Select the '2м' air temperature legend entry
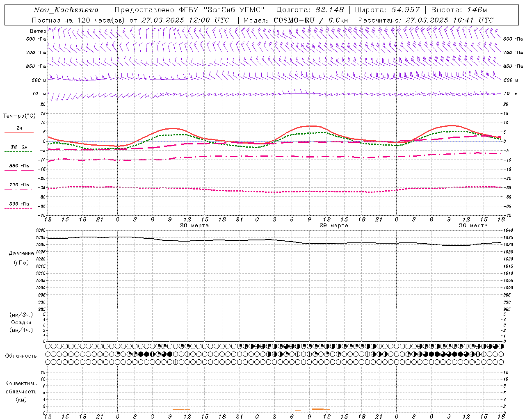This screenshot has width=525, height=420. [x=19, y=128]
